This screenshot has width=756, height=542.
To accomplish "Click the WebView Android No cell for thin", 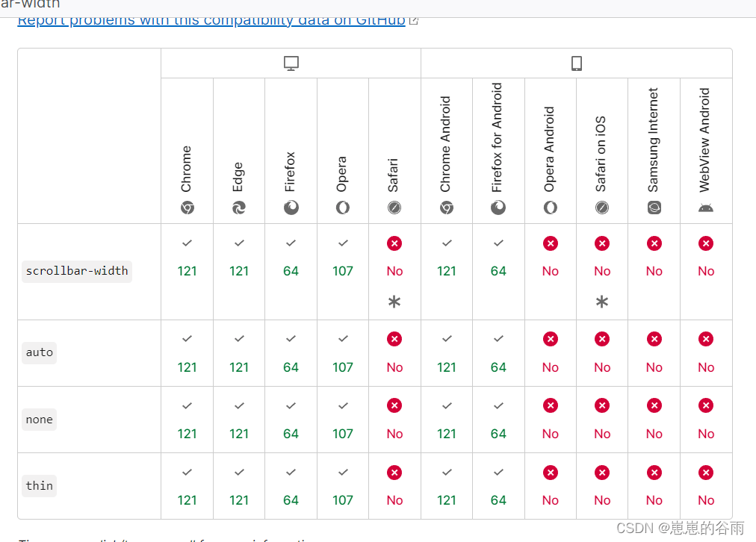I will [706, 486].
